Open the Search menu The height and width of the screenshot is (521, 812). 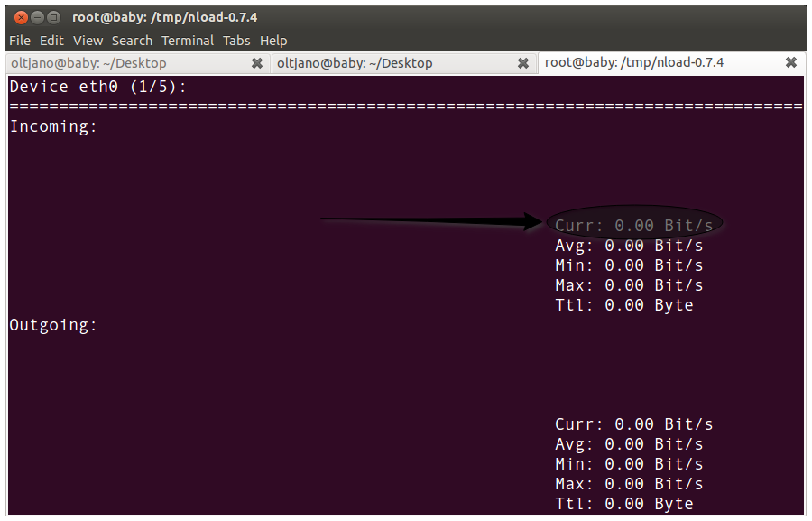coord(132,40)
